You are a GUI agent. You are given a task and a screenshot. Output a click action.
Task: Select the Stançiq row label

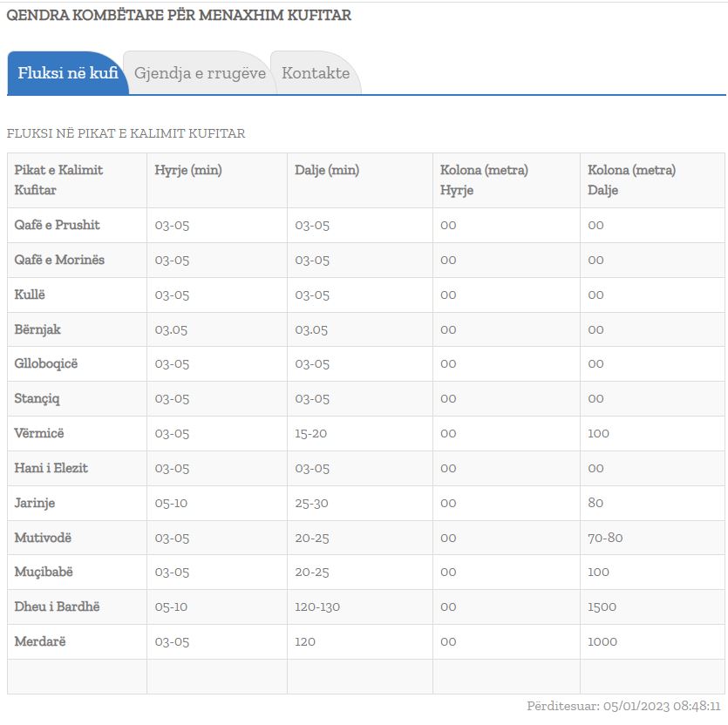tap(37, 398)
